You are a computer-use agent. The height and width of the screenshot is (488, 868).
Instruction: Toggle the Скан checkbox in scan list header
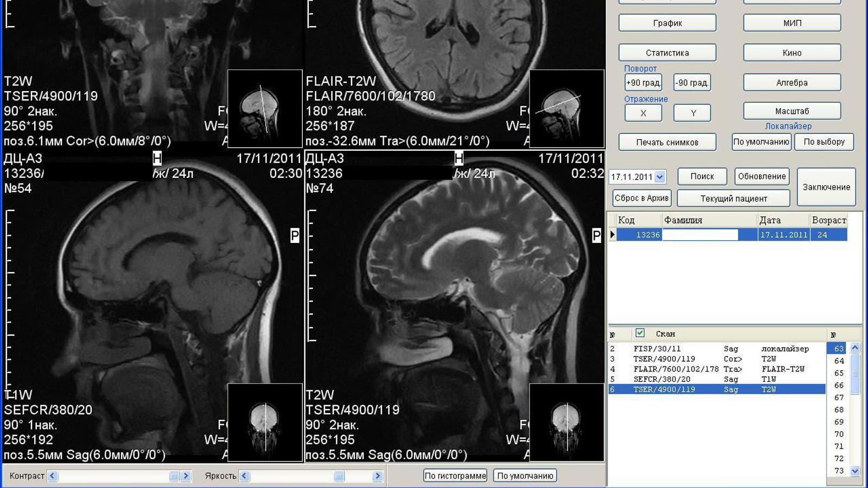click(x=640, y=333)
